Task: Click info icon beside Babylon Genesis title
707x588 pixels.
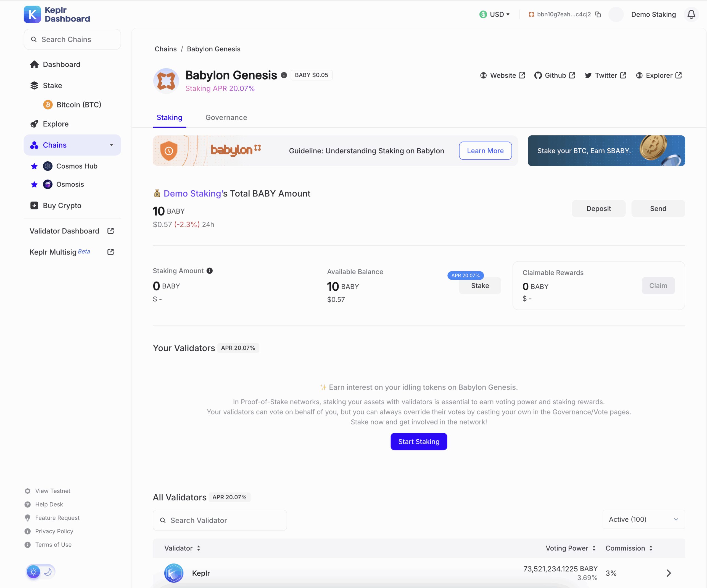Action: 284,75
